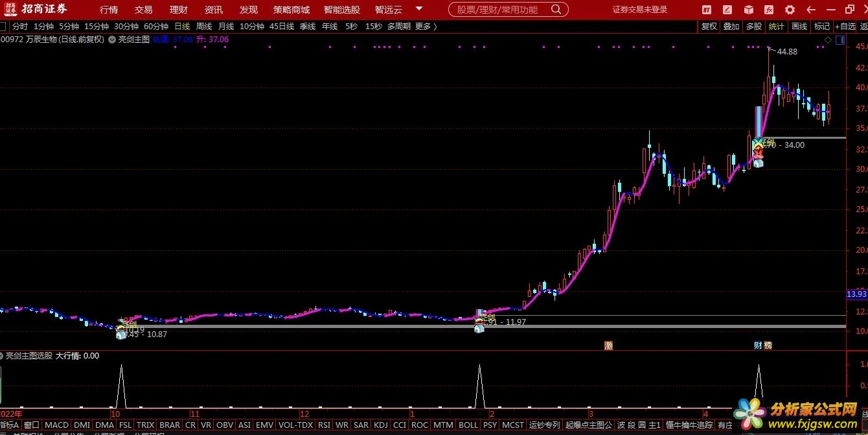Click the 榜 marker on the timeline
This screenshot has width=868, height=435.
tap(768, 346)
